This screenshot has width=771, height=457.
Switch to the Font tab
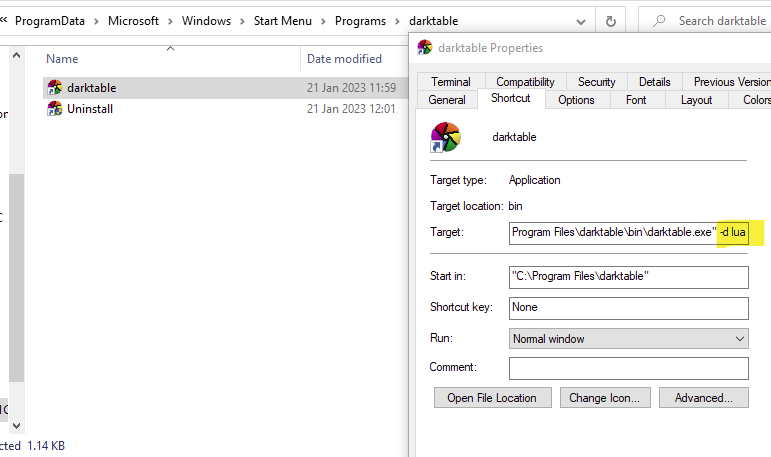click(636, 100)
